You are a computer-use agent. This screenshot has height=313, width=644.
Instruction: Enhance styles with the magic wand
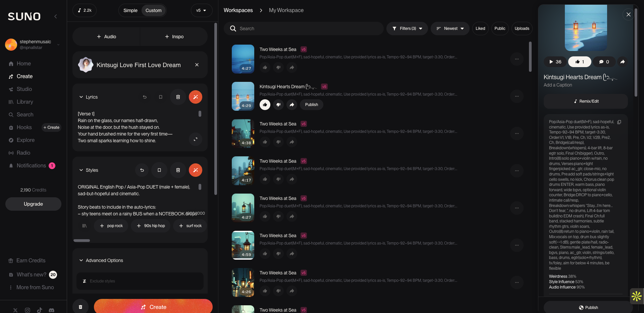[x=196, y=170]
